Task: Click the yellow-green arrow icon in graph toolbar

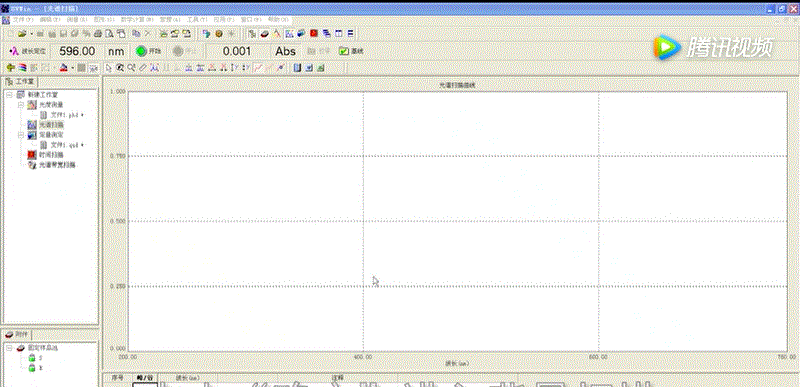Action: pyautogui.click(x=10, y=67)
